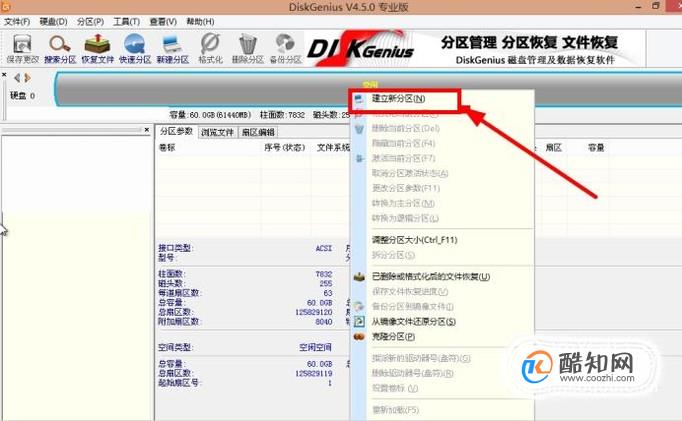Go to next disk with right arrow
The width and height of the screenshot is (682, 421).
(27, 78)
